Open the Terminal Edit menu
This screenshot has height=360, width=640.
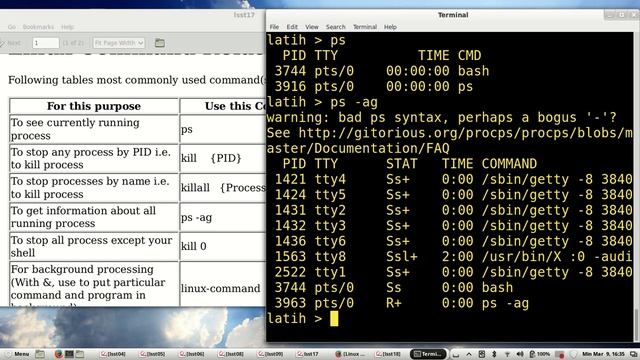click(x=292, y=27)
